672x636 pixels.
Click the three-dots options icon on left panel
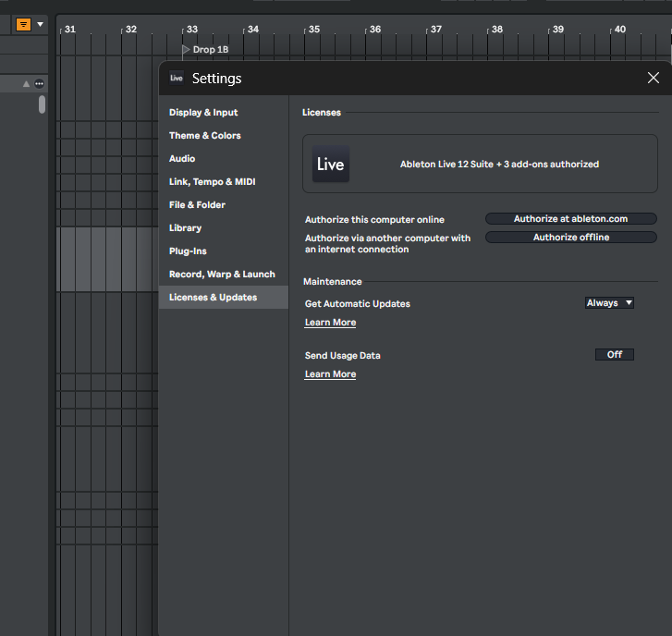click(39, 83)
